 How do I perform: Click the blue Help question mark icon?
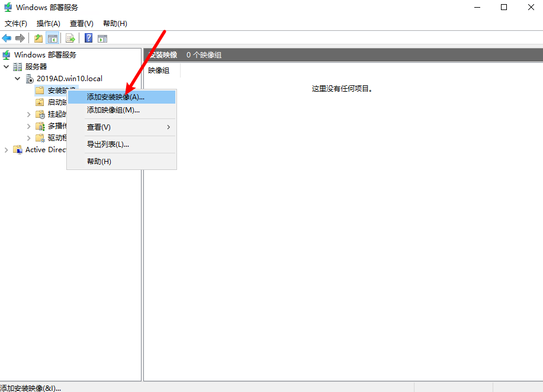(x=88, y=38)
